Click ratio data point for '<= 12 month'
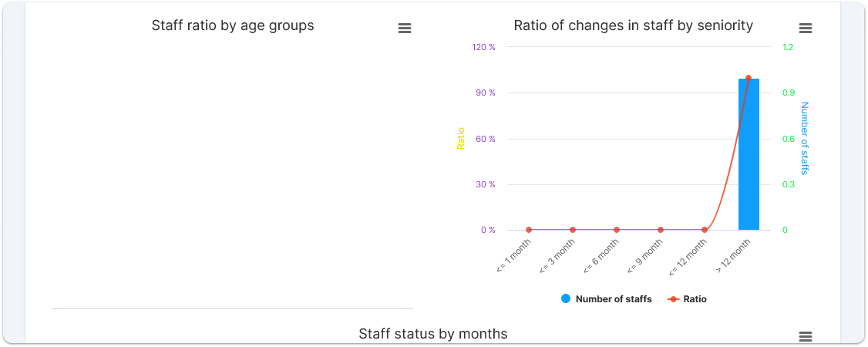 coord(705,230)
